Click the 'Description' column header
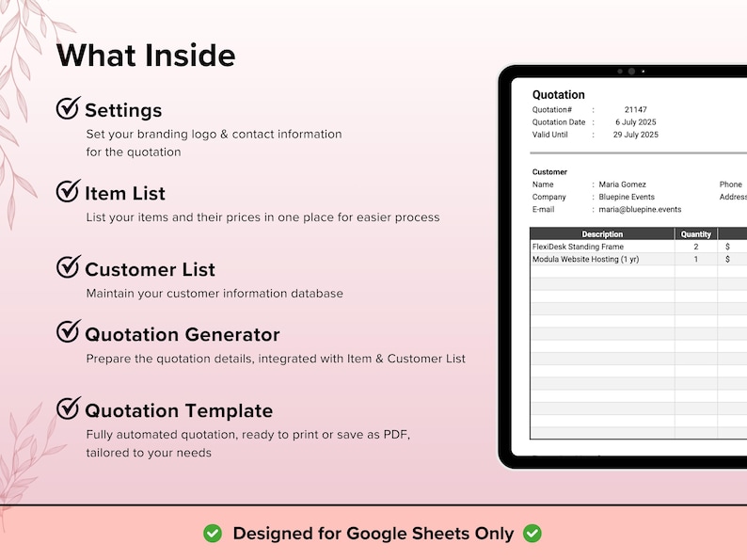Viewport: 747px width, 560px height. [x=602, y=234]
